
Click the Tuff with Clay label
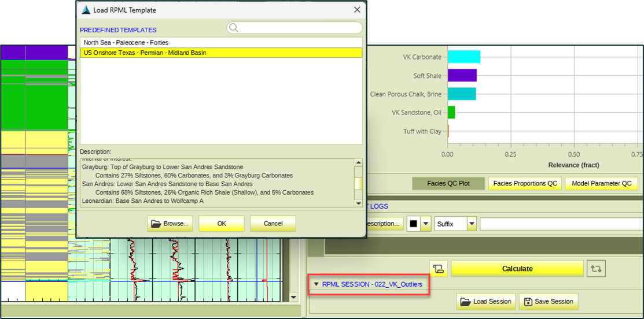422,131
